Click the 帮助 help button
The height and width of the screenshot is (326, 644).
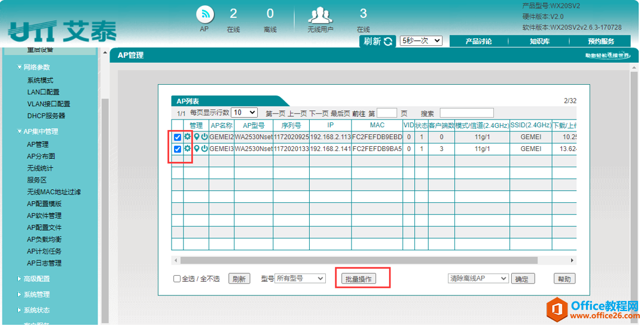564,279
